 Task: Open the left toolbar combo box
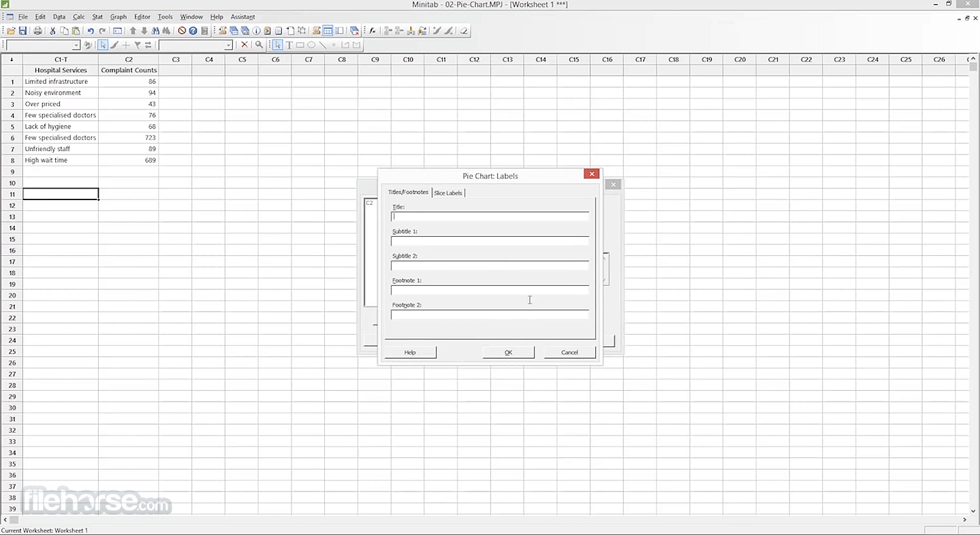pos(43,45)
